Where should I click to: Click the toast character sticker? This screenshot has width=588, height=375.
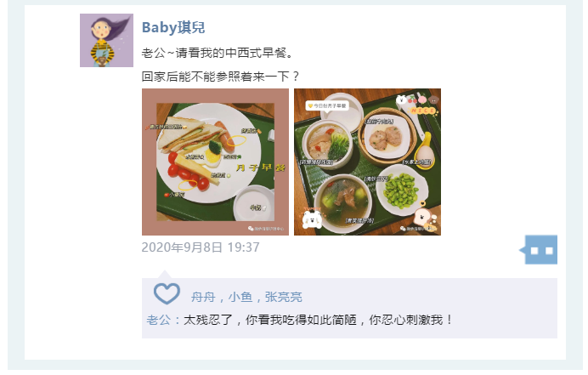(424, 218)
